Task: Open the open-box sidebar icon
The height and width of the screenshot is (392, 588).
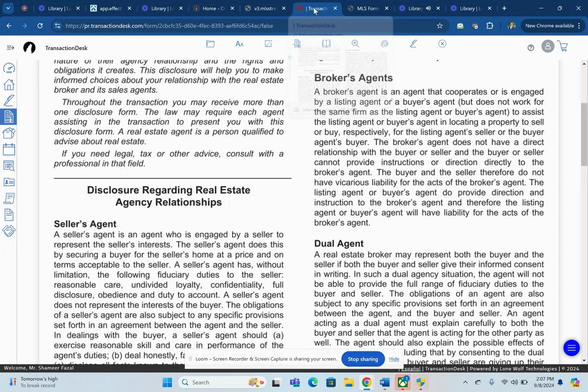Action: click(x=9, y=133)
